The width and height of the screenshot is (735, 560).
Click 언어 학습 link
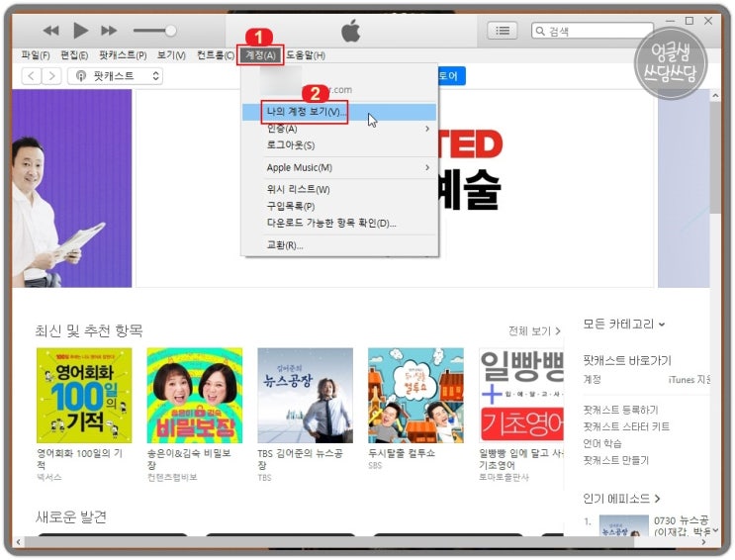(x=602, y=443)
